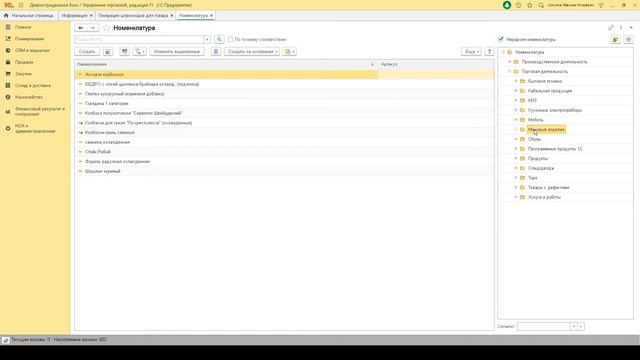Image resolution: width=640 pixels, height=360 pixels.
Task: Click the view mode icon left of the search dropdown
Action: [x=124, y=51]
